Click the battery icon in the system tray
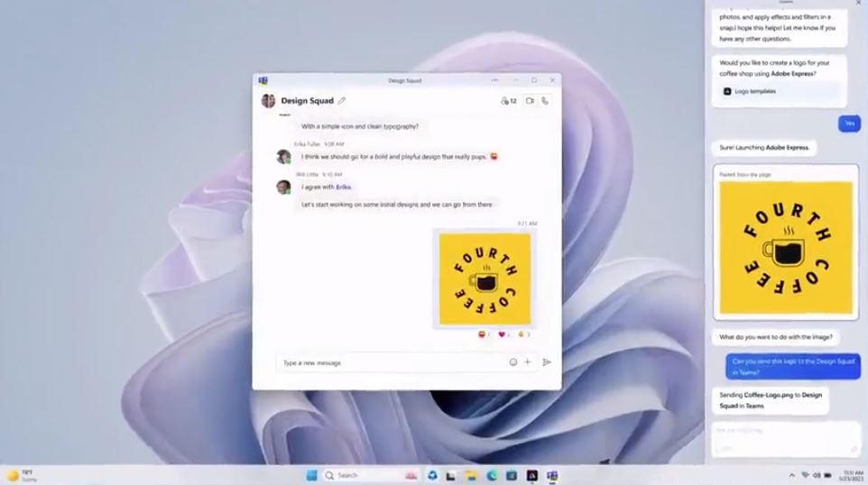Viewport: 868px width, 485px height. coord(828,475)
